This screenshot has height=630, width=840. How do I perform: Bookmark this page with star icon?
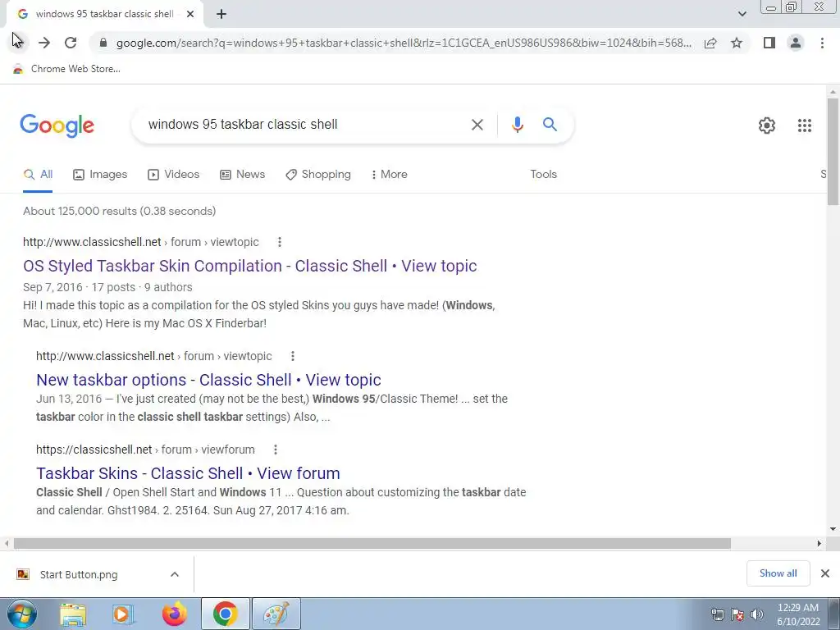(737, 43)
